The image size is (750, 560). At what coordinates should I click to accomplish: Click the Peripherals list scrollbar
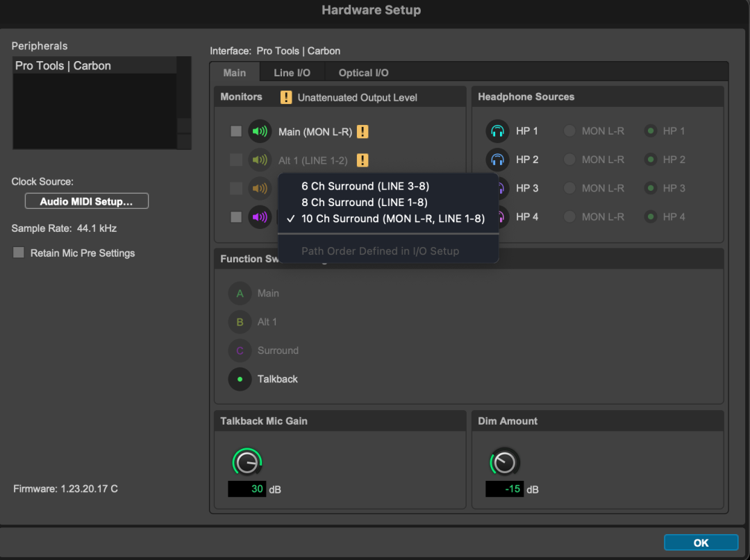click(184, 103)
